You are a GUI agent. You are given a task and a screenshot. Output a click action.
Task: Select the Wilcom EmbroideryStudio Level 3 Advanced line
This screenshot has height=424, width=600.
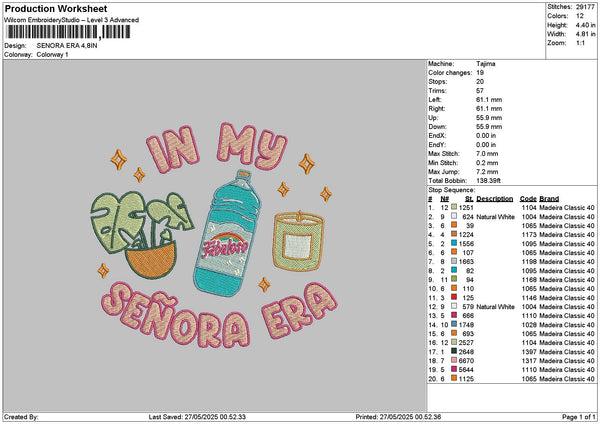(71, 20)
